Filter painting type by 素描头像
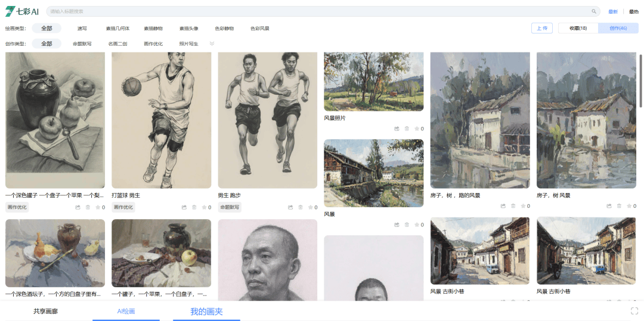The height and width of the screenshot is (321, 644). point(188,28)
